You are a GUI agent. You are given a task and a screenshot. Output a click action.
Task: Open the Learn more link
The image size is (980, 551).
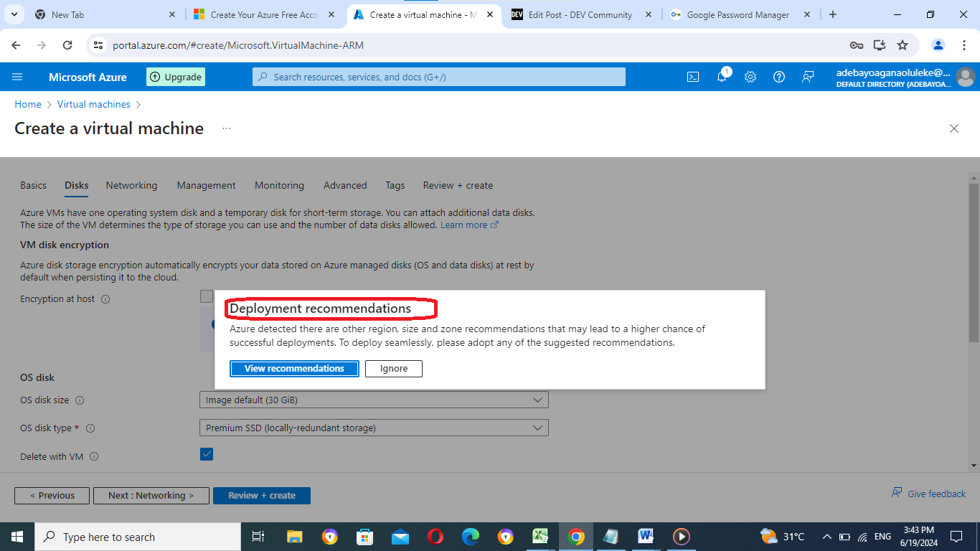point(469,225)
